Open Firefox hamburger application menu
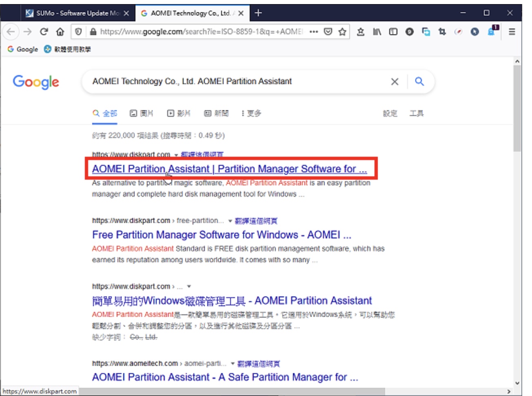The image size is (532, 396). (512, 32)
